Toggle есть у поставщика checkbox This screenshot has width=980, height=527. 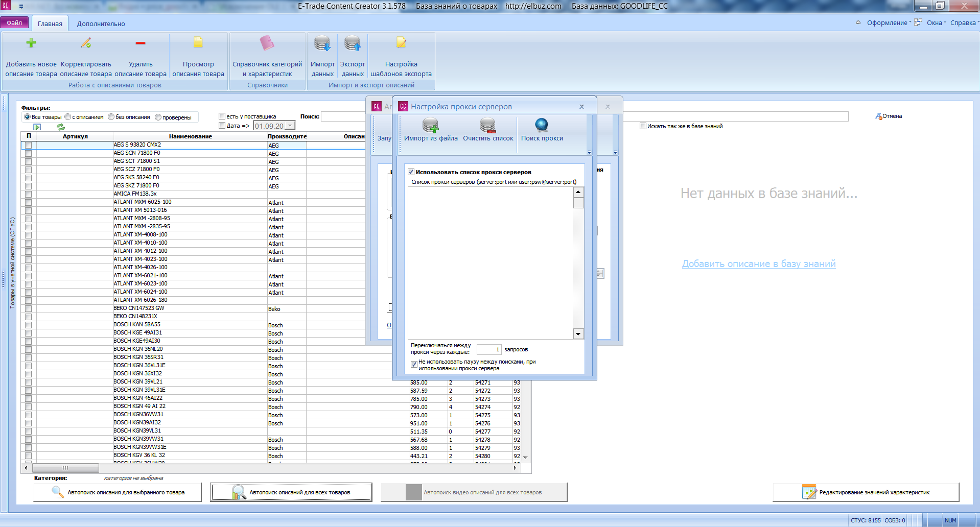coord(222,116)
